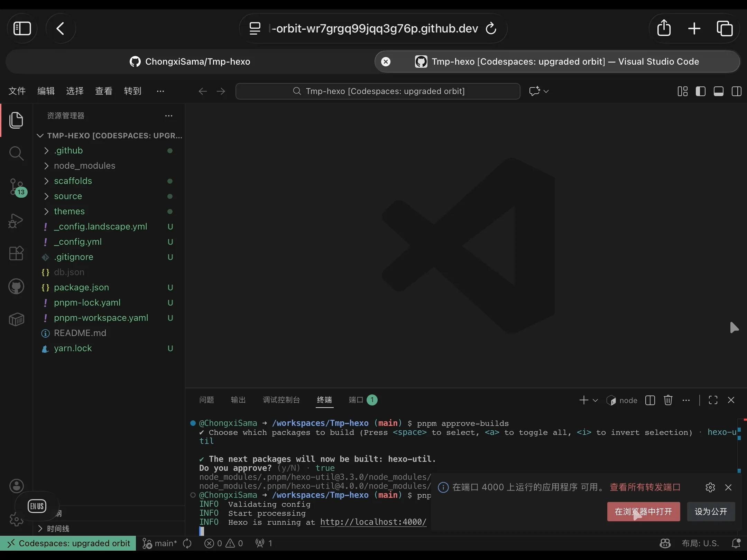
Task: Toggle secondary sidebar visibility
Action: (736, 91)
